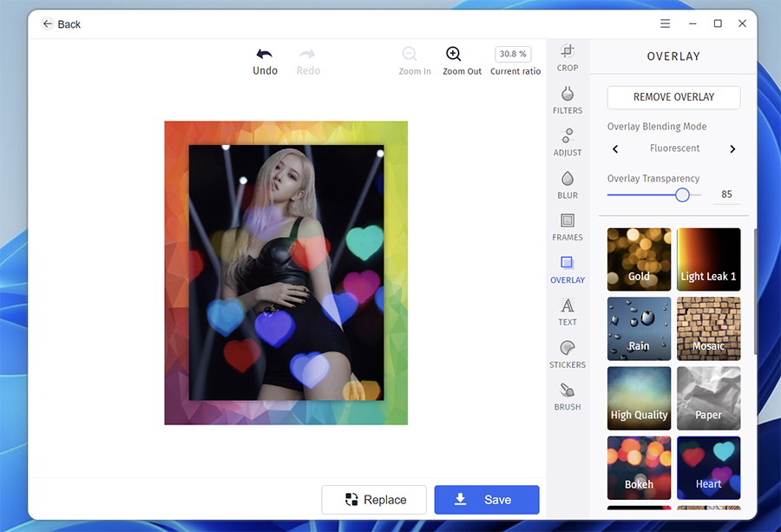Select the Brush tool
Screen dimensions: 781x532
click(568, 397)
